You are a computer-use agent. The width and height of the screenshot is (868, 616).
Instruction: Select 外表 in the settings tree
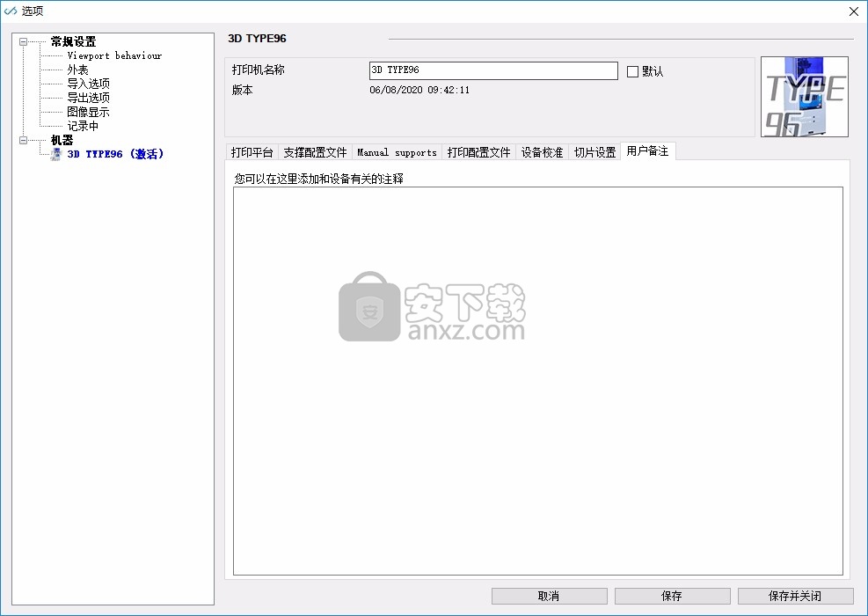(x=77, y=70)
